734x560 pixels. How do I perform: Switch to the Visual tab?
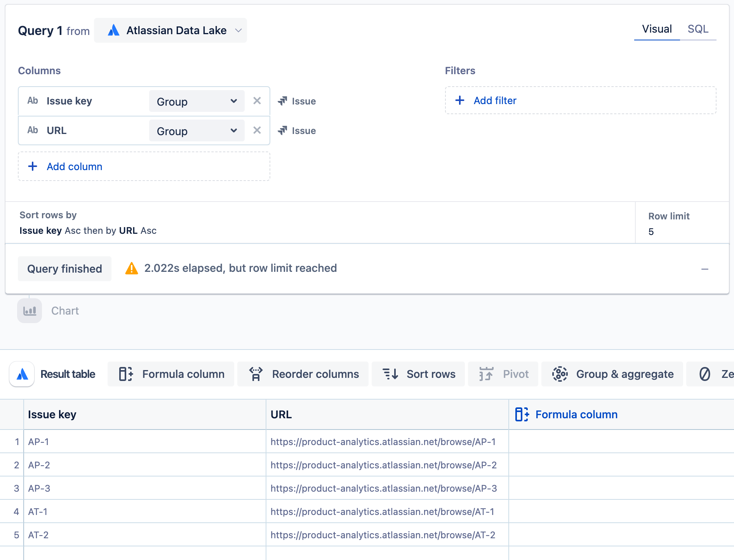click(x=657, y=29)
